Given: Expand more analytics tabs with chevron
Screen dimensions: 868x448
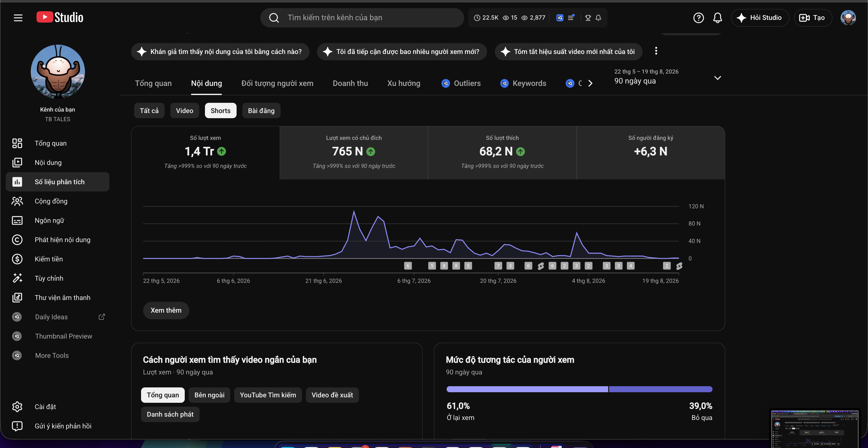Looking at the screenshot, I should coord(590,83).
